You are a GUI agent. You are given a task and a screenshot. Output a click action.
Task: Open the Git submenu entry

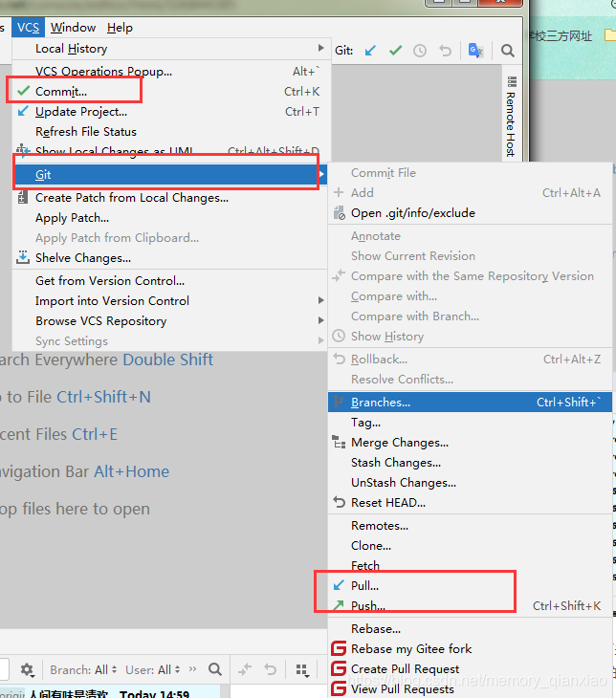point(170,174)
